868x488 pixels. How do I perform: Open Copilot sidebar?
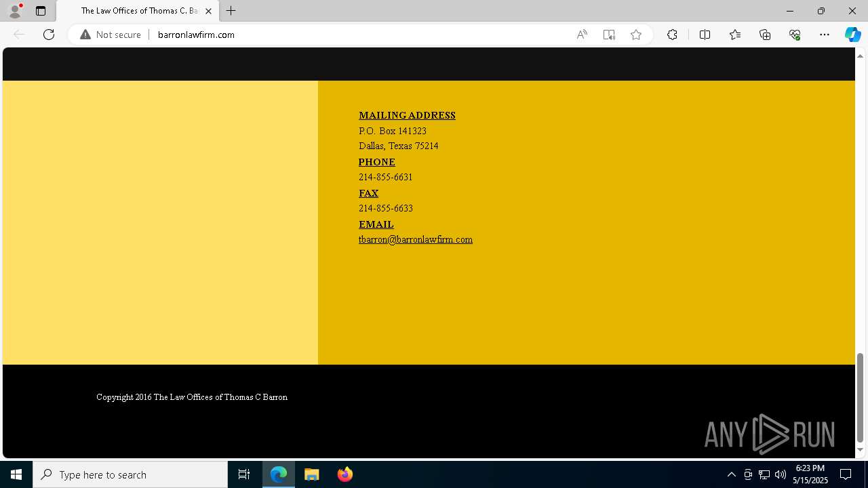852,35
